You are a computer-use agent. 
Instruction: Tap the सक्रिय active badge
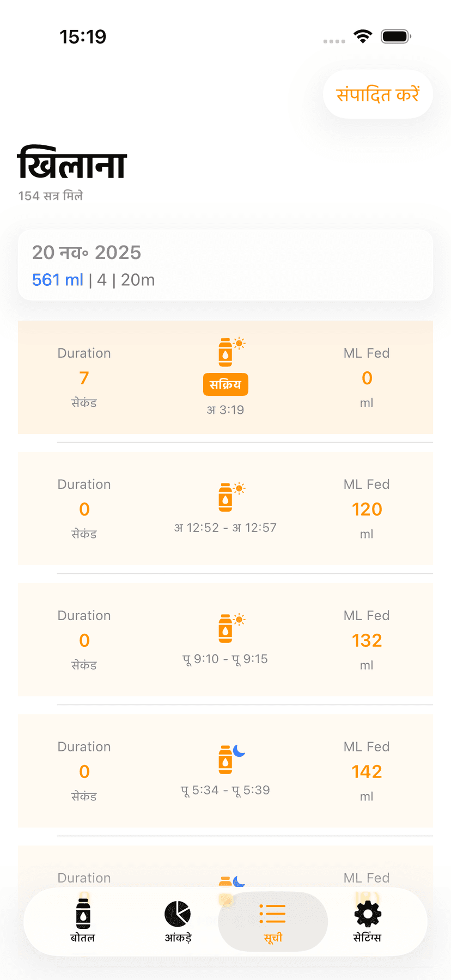click(225, 384)
